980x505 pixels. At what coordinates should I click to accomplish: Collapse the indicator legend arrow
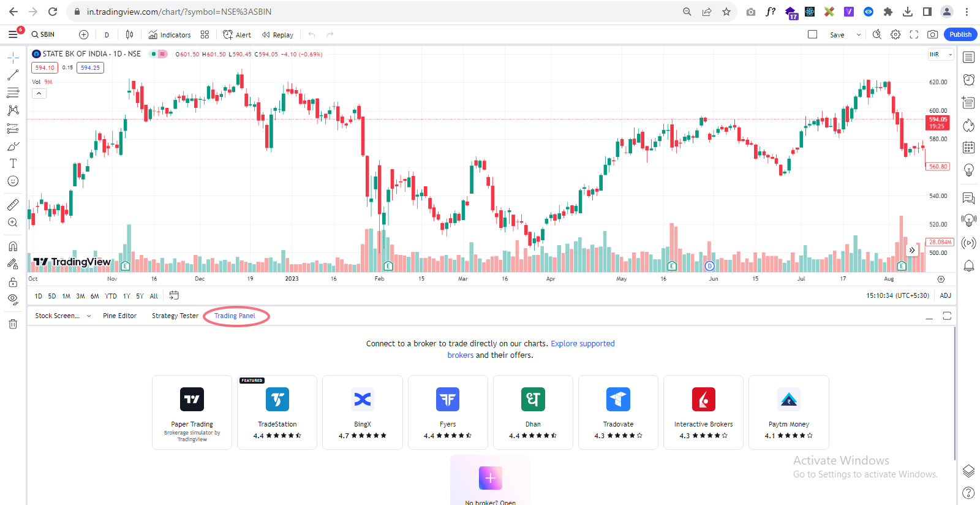point(39,93)
